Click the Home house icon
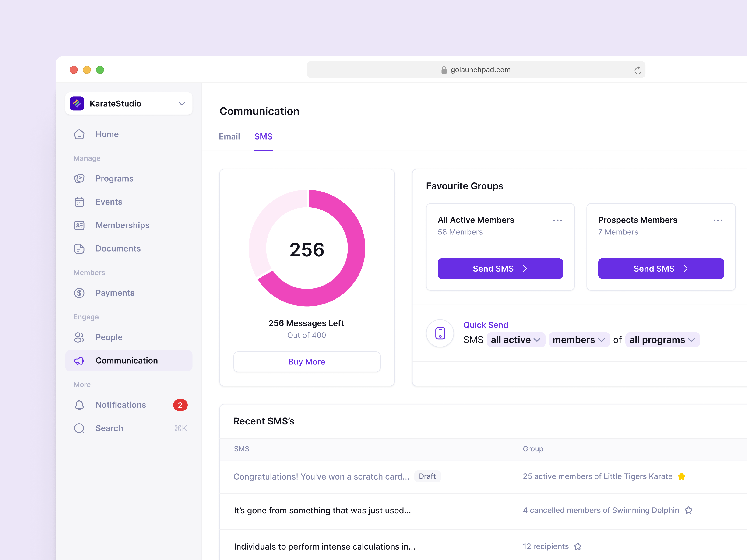 79,134
